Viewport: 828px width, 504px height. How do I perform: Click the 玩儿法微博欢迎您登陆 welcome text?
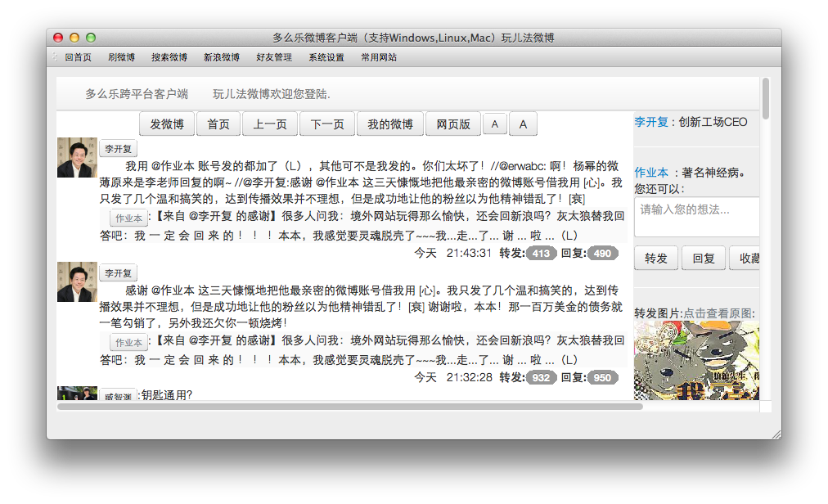click(272, 94)
